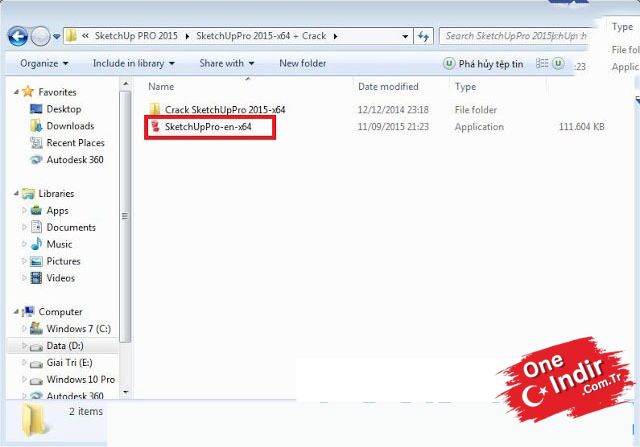Click the Favorites star icon
This screenshot has width=640, height=447.
(x=28, y=91)
